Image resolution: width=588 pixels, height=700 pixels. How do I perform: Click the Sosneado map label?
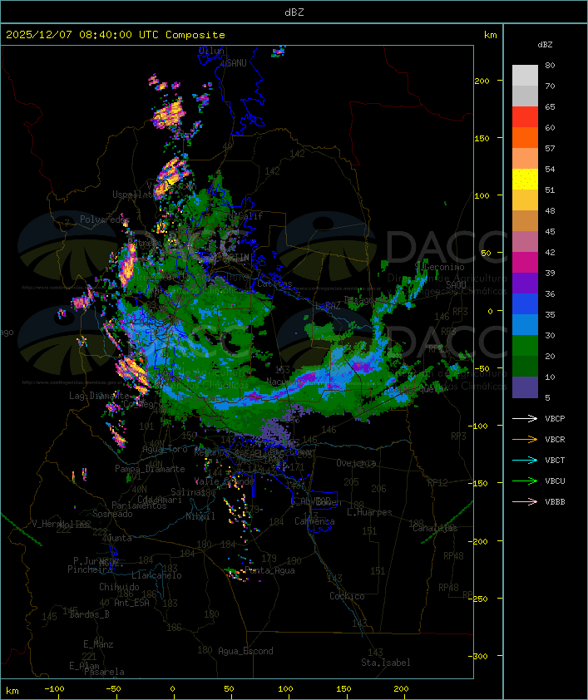(112, 514)
